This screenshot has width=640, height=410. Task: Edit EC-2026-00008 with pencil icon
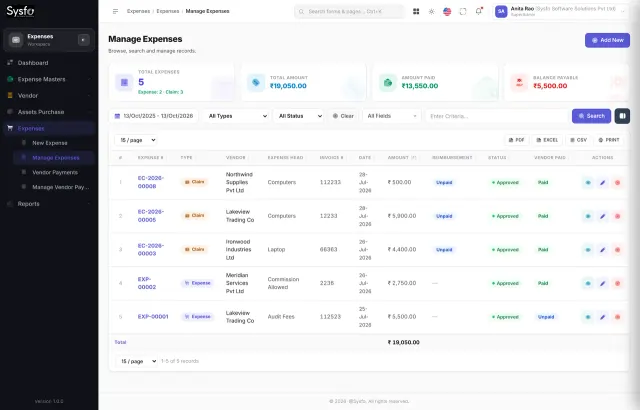click(x=602, y=182)
